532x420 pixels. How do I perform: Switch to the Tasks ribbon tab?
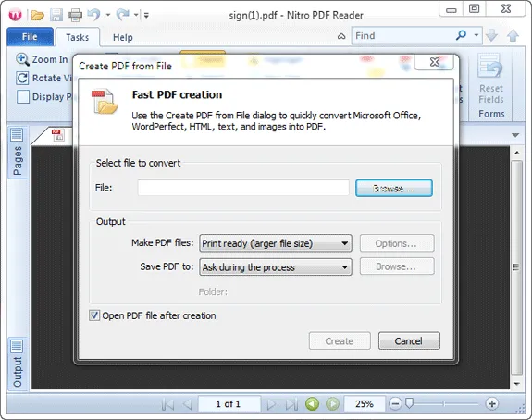[78, 37]
